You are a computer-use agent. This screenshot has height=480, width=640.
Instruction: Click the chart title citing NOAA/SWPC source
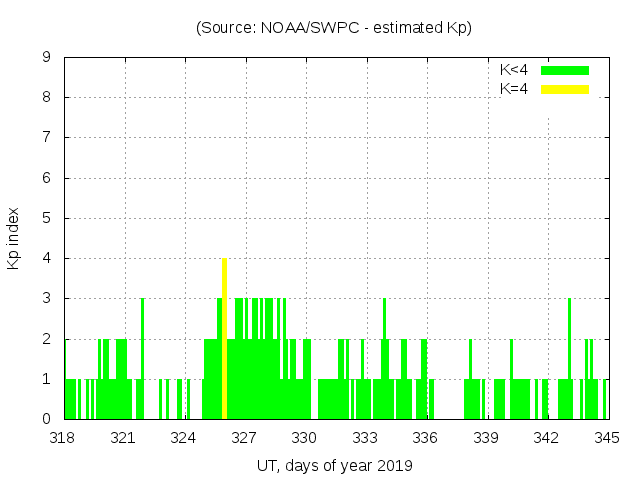pos(334,28)
